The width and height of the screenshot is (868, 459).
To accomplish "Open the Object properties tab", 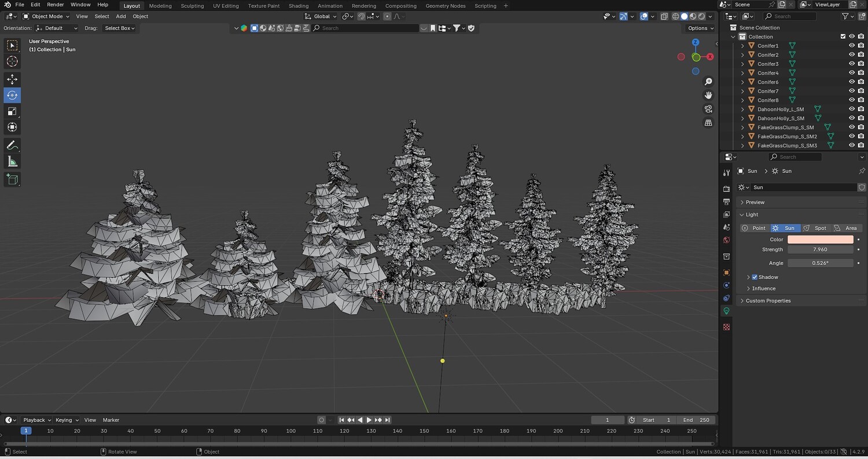I will pyautogui.click(x=727, y=273).
